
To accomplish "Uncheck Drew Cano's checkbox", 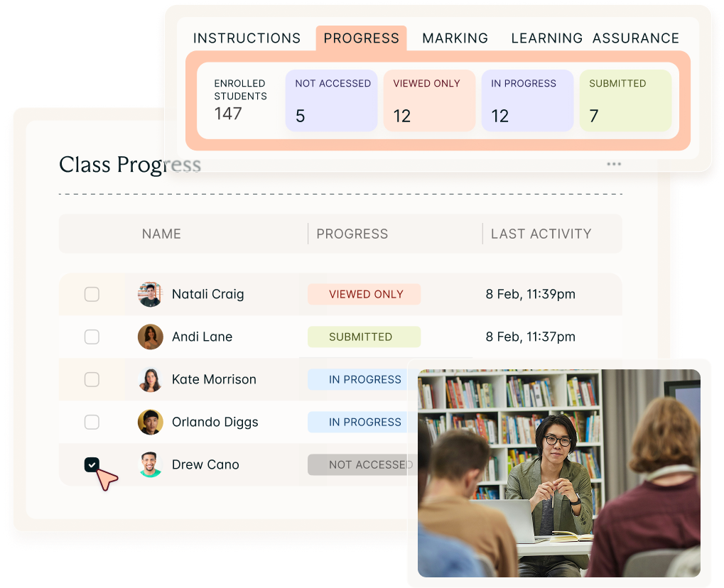I will 92,464.
